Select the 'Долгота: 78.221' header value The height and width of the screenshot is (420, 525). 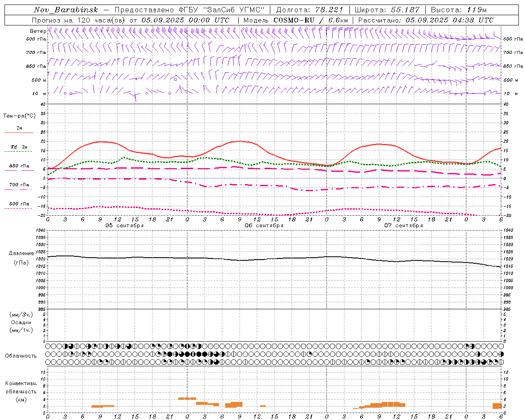[309, 10]
